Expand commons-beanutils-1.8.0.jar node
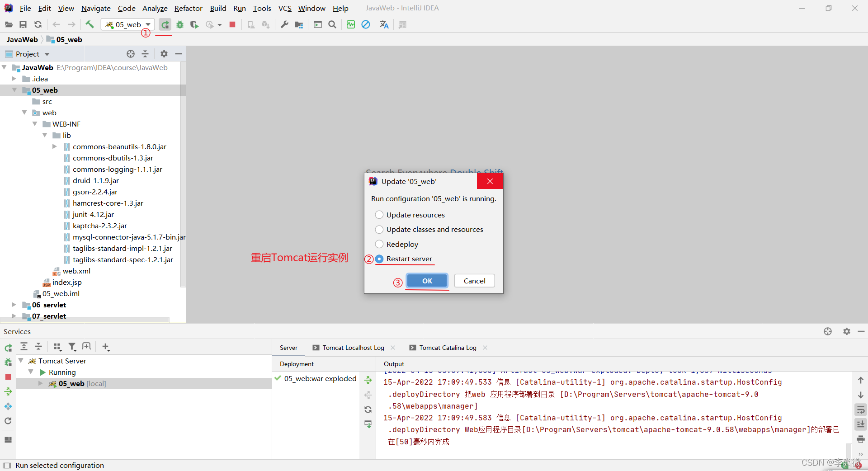868x471 pixels. coord(55,146)
